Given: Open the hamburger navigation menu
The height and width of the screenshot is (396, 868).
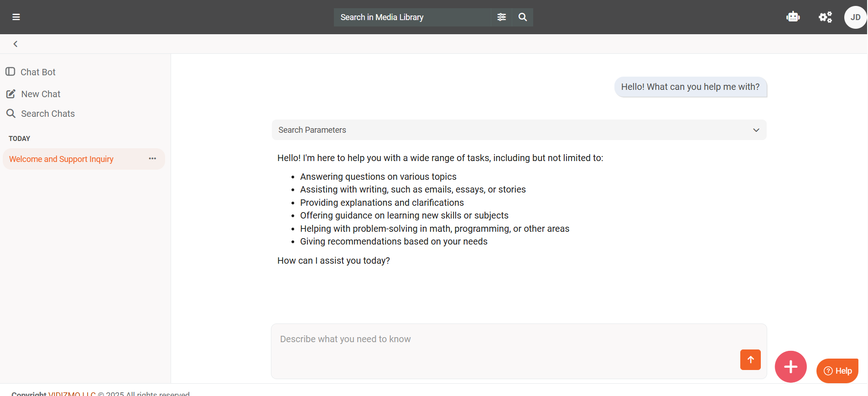Looking at the screenshot, I should [x=16, y=17].
